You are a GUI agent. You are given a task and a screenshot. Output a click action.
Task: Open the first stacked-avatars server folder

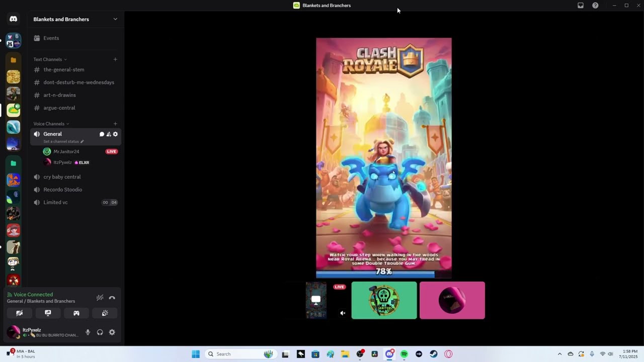[x=14, y=41]
